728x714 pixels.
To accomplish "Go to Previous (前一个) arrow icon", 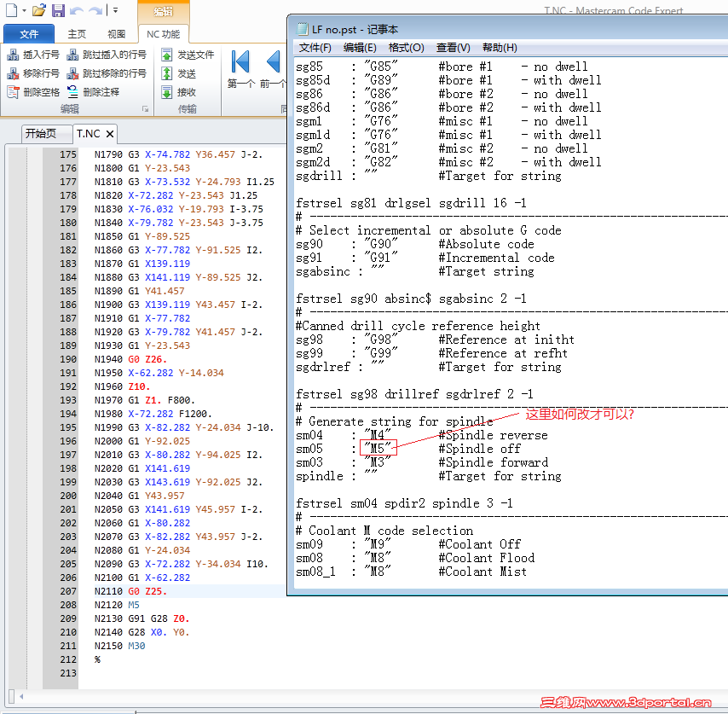I will pyautogui.click(x=273, y=62).
